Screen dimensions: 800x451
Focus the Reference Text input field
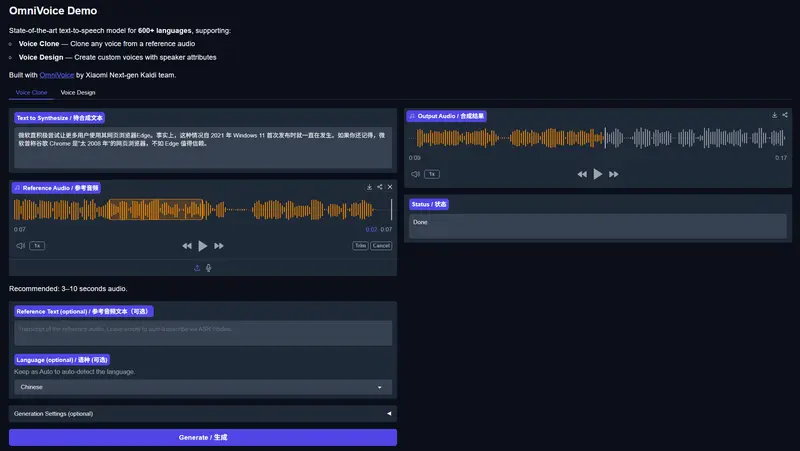pyautogui.click(x=203, y=333)
